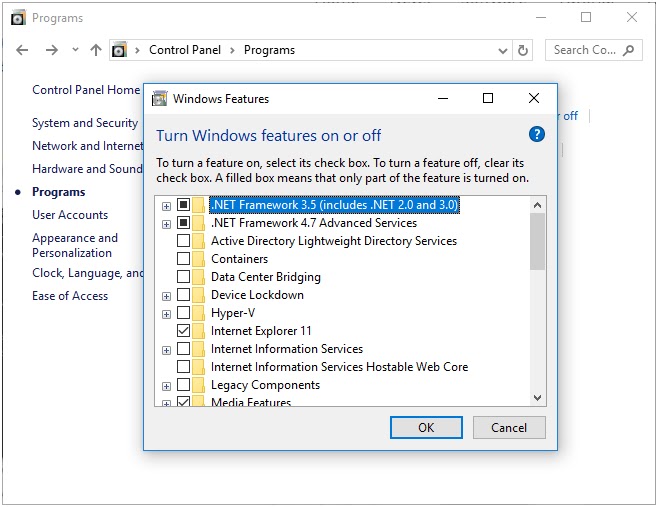Enable Internet Information Services checkbox
The width and height of the screenshot is (658, 507).
pyautogui.click(x=183, y=349)
